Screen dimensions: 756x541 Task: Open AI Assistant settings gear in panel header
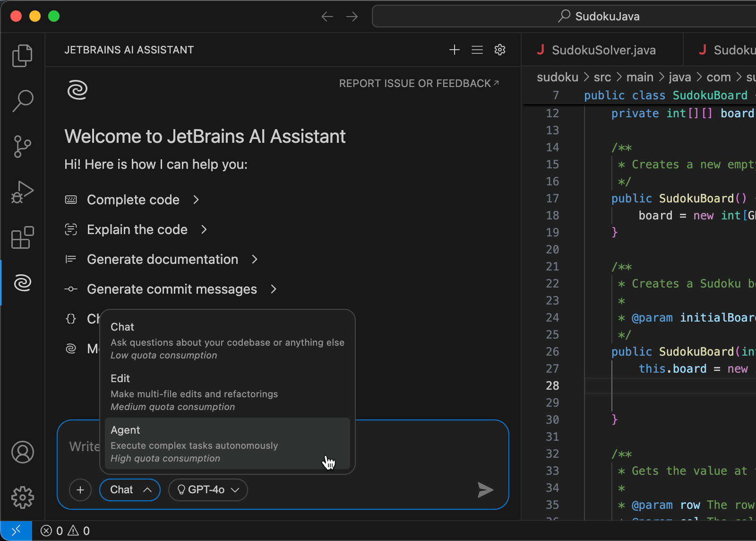(x=500, y=50)
